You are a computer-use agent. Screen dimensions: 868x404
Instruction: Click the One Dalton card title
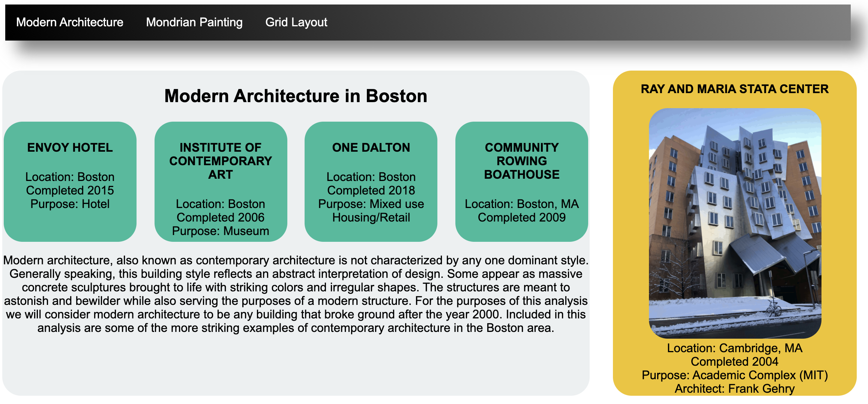click(x=371, y=147)
